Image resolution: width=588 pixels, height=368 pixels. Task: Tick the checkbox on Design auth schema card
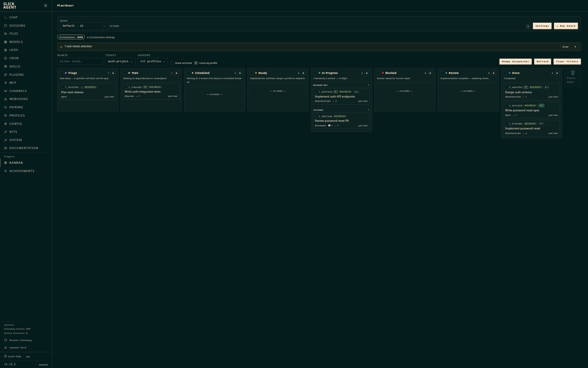507,87
